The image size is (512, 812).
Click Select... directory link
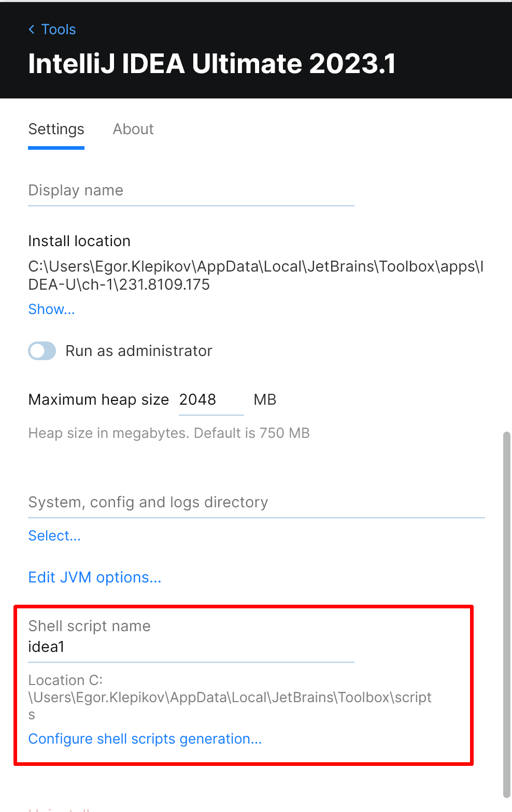54,536
